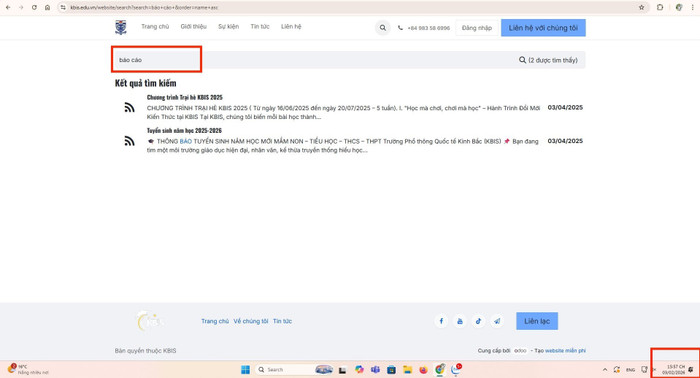Click the Odoo logo in footer
This screenshot has width=700, height=378.
click(520, 351)
